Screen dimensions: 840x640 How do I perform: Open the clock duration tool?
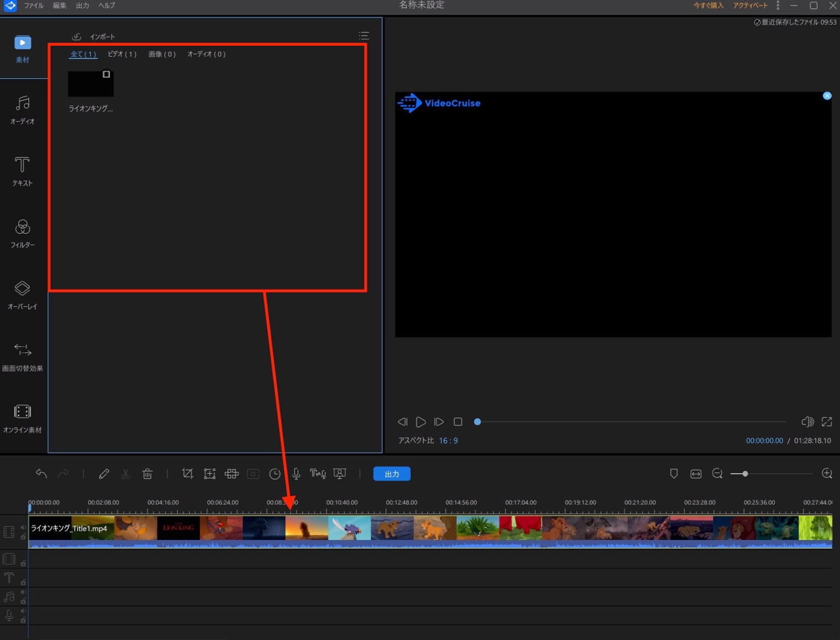point(275,474)
